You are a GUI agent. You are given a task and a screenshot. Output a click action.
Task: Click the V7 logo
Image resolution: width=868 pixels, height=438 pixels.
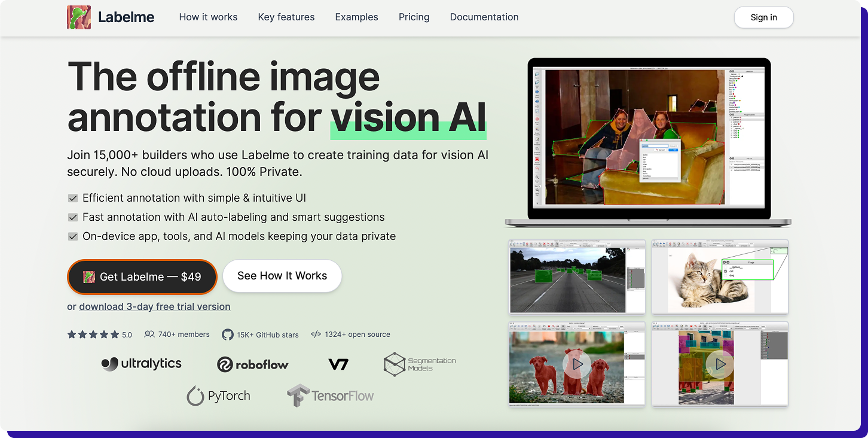click(x=338, y=364)
